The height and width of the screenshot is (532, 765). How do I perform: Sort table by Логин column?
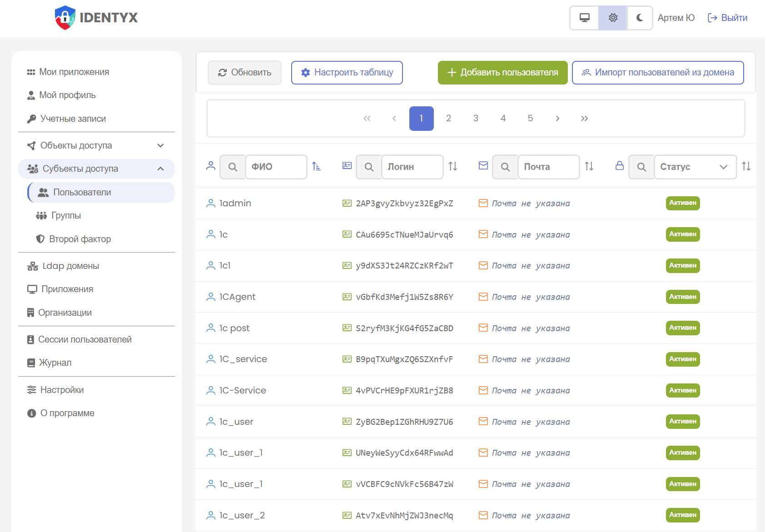(453, 167)
